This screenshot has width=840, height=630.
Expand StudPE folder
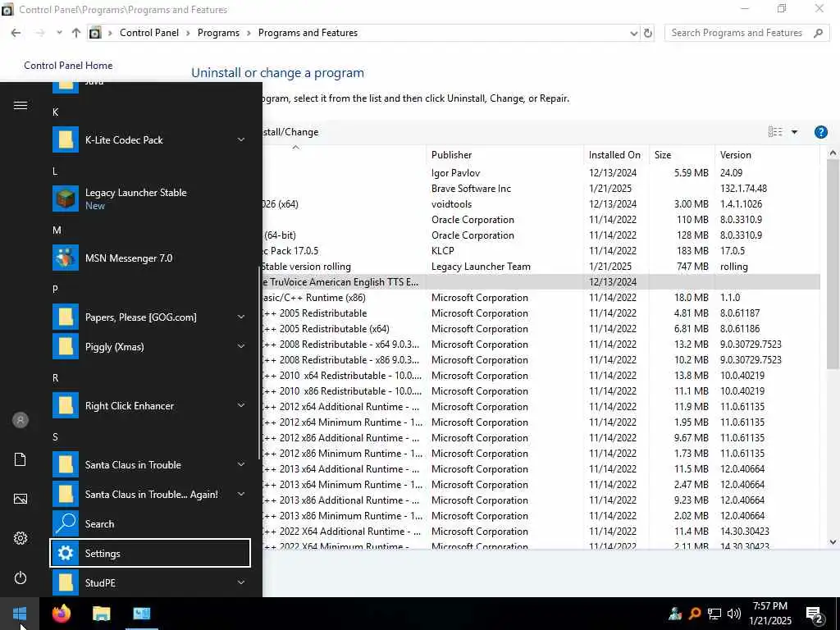coord(241,582)
